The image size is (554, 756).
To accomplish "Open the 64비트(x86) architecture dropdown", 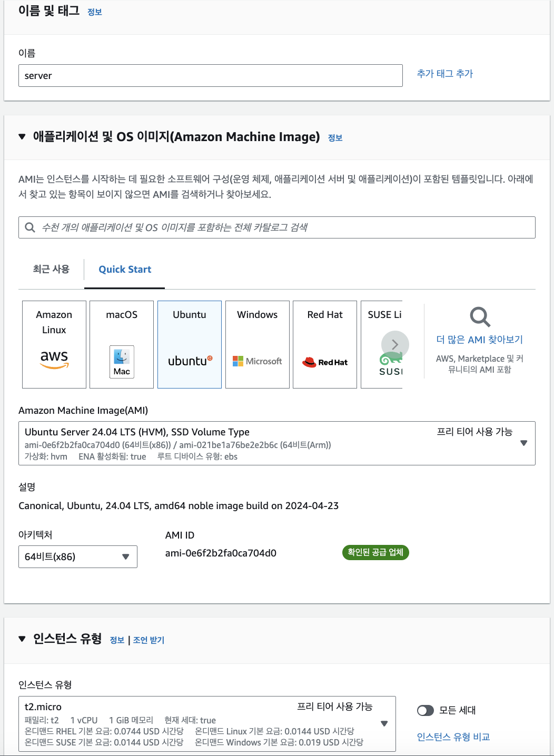I will click(78, 557).
